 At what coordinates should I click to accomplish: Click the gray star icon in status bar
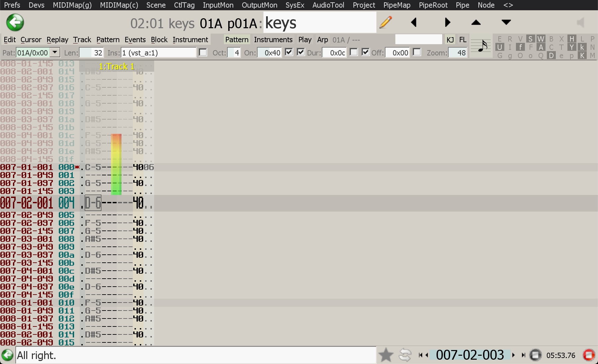tap(386, 355)
